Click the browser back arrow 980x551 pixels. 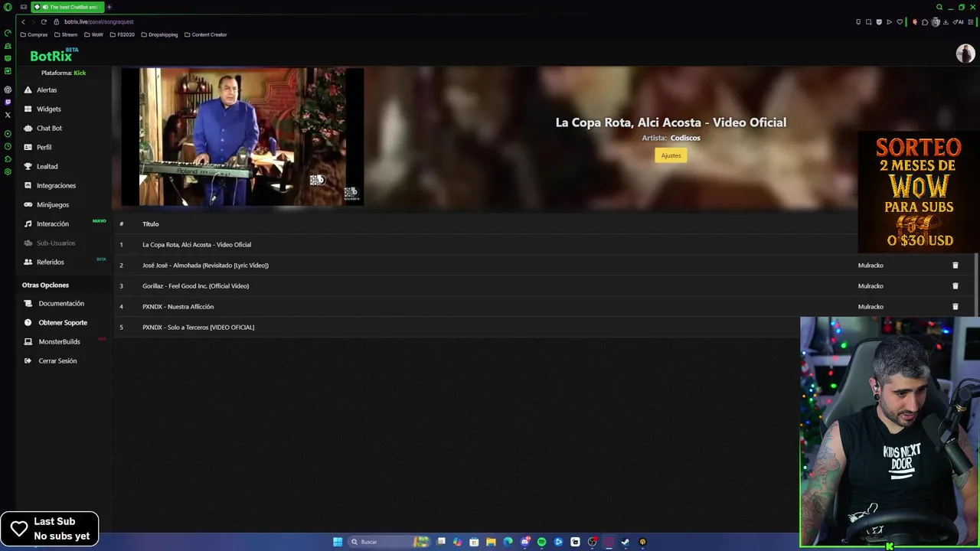[x=23, y=21]
